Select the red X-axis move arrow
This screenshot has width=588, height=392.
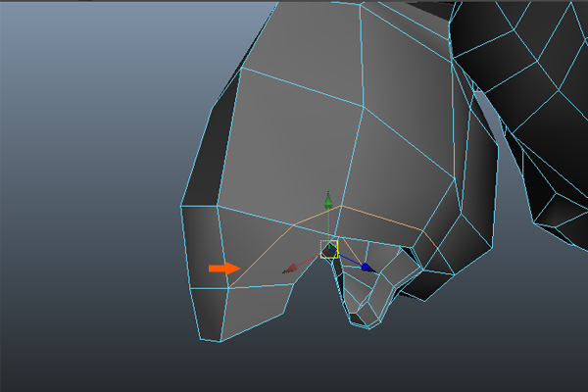click(x=290, y=269)
